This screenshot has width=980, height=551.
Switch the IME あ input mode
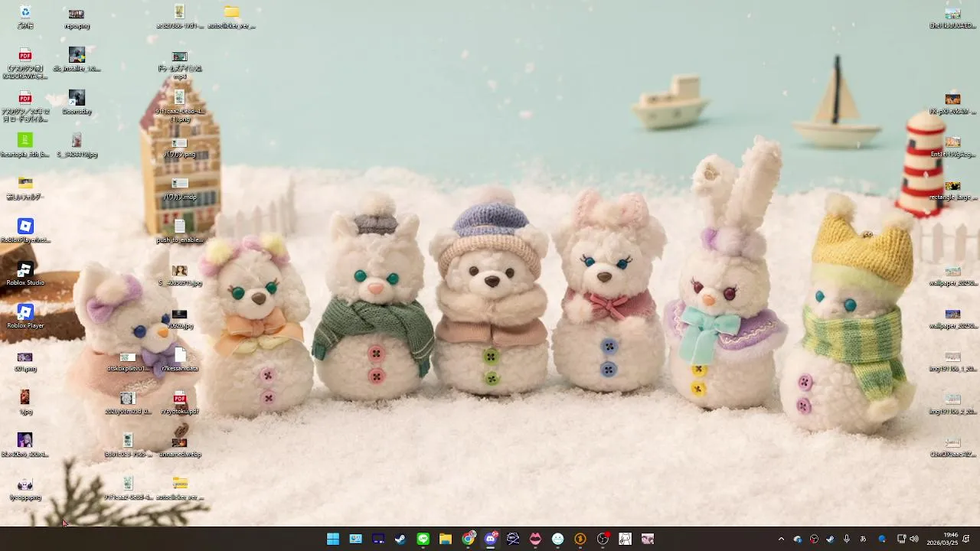pos(864,539)
